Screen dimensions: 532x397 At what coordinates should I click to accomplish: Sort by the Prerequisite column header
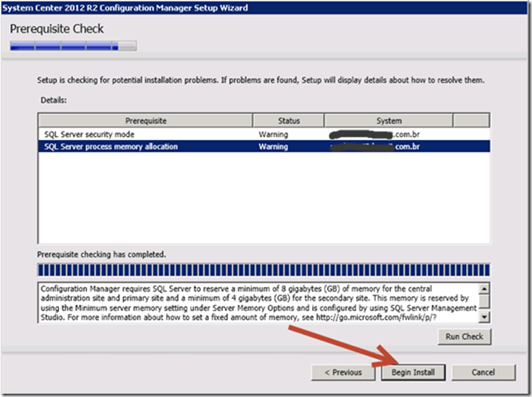145,120
